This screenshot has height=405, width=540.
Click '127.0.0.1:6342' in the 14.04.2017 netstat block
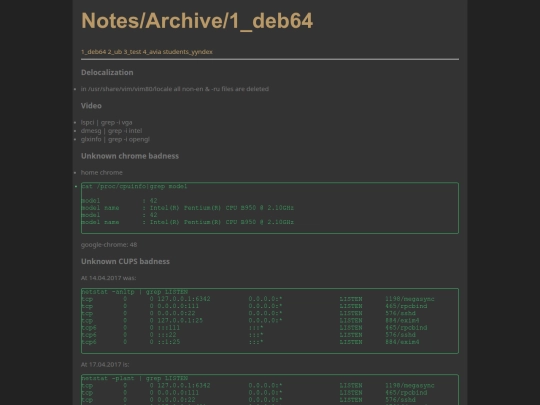184,299
